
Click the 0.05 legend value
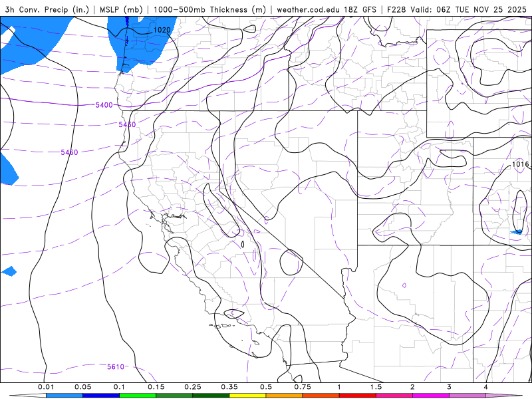click(x=82, y=387)
